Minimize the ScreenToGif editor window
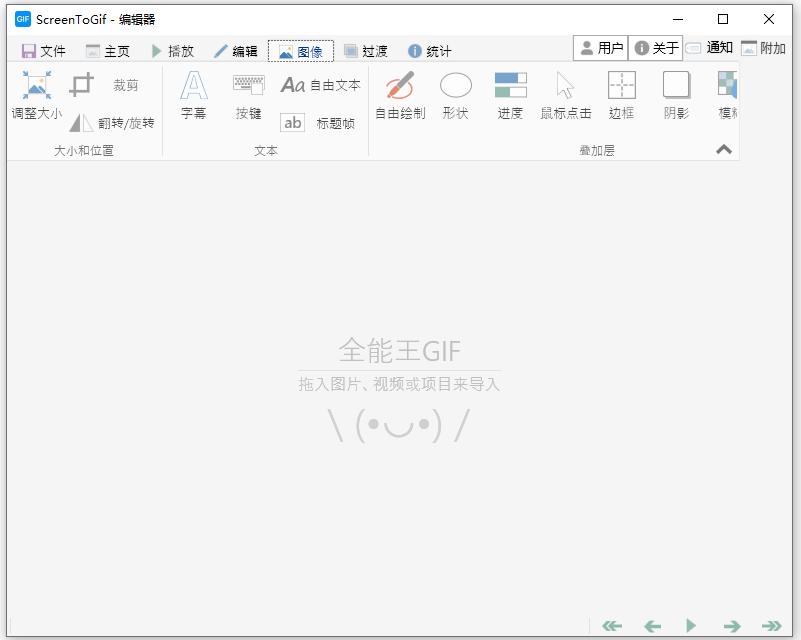801x640 pixels. click(x=678, y=19)
